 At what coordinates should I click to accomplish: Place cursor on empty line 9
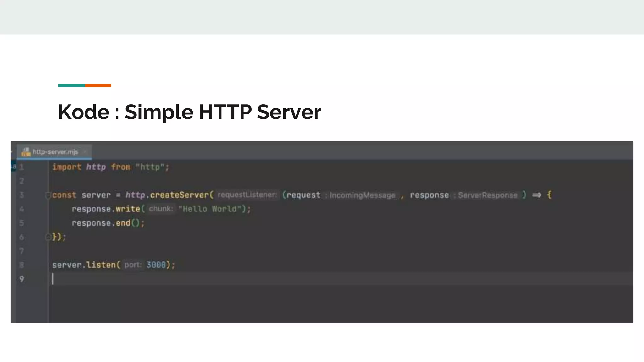click(x=341, y=279)
